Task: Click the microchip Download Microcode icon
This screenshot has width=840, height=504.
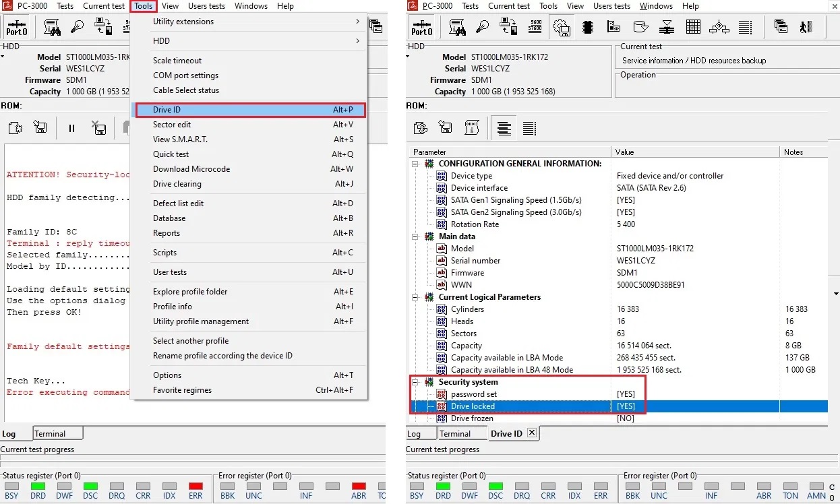Action: click(588, 27)
